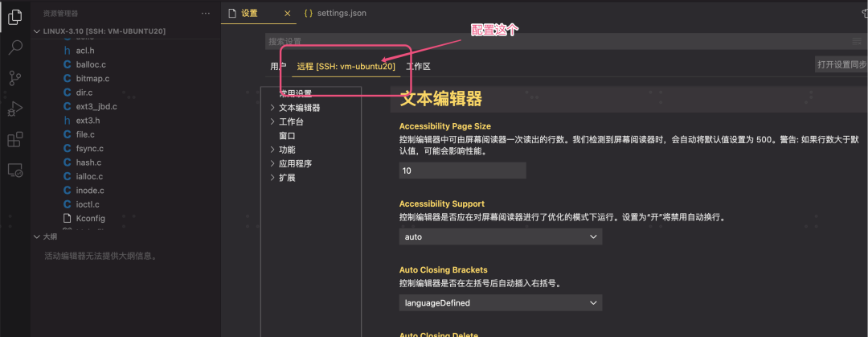Screen dimensions: 868x337
Task: Click 活动编辑器无法提供大纲信息 outline message
Action: [x=100, y=256]
